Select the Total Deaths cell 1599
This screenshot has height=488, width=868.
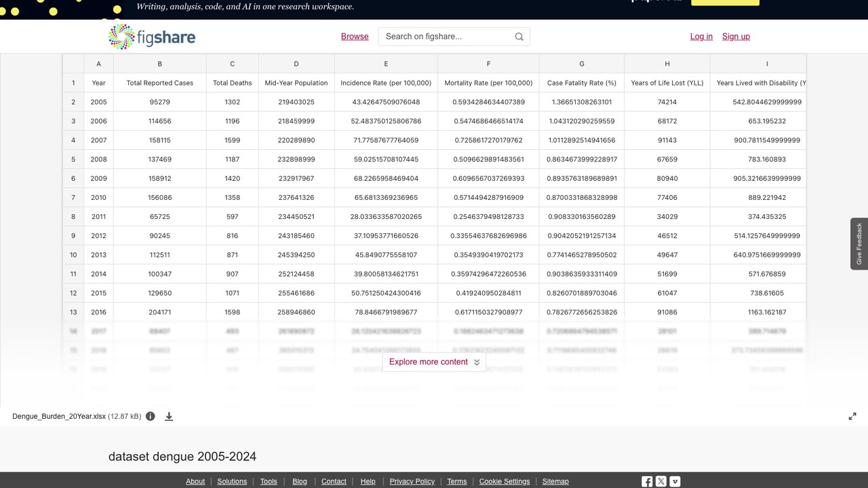[233, 140]
